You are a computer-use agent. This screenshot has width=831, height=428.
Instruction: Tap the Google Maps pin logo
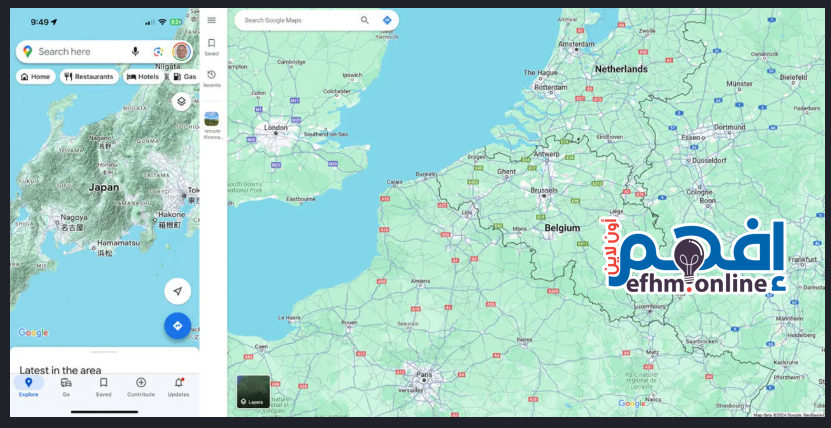(28, 51)
